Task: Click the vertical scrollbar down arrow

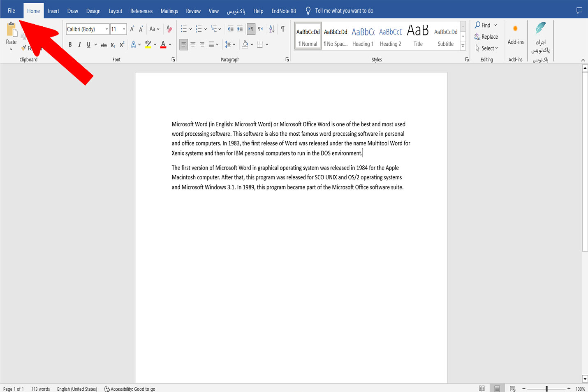Action: [585, 379]
